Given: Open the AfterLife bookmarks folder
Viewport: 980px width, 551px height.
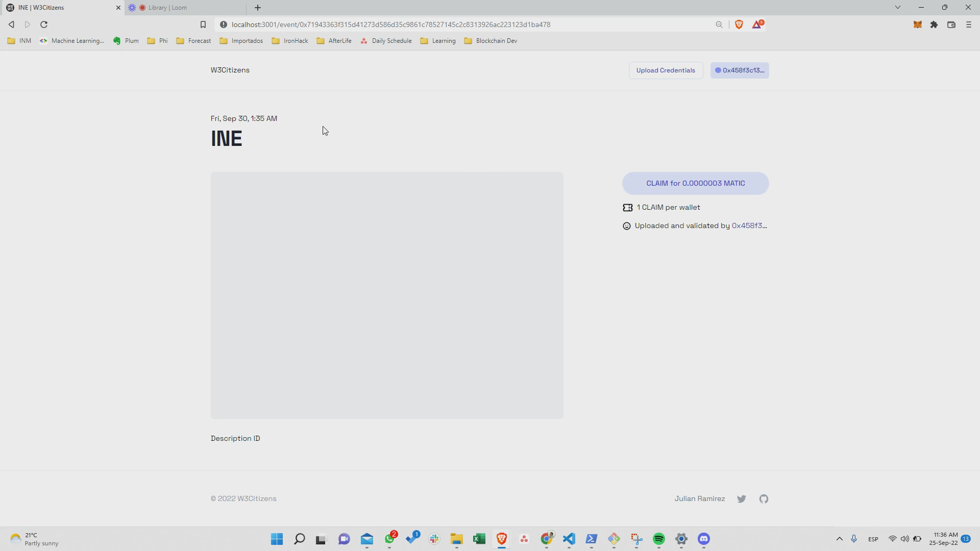Looking at the screenshot, I should point(334,41).
